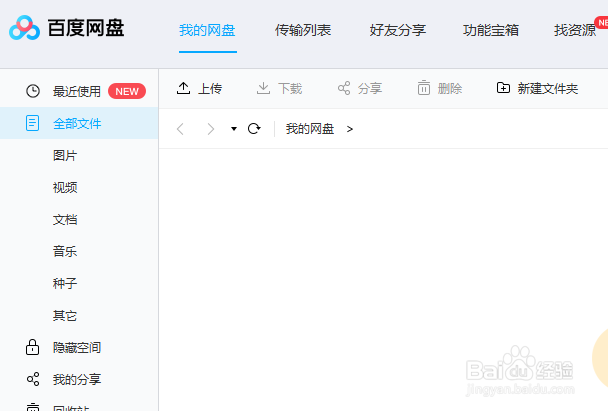Click the share icon for 我的分享
The width and height of the screenshot is (608, 411).
tap(33, 379)
